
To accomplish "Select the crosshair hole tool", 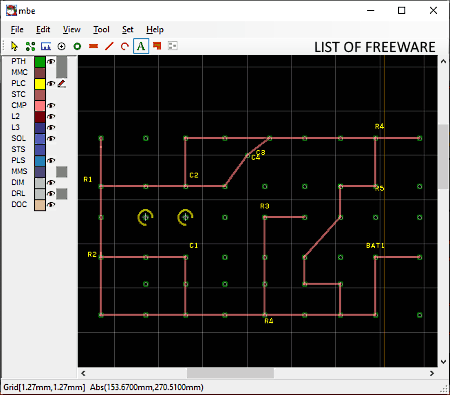I will point(61,46).
